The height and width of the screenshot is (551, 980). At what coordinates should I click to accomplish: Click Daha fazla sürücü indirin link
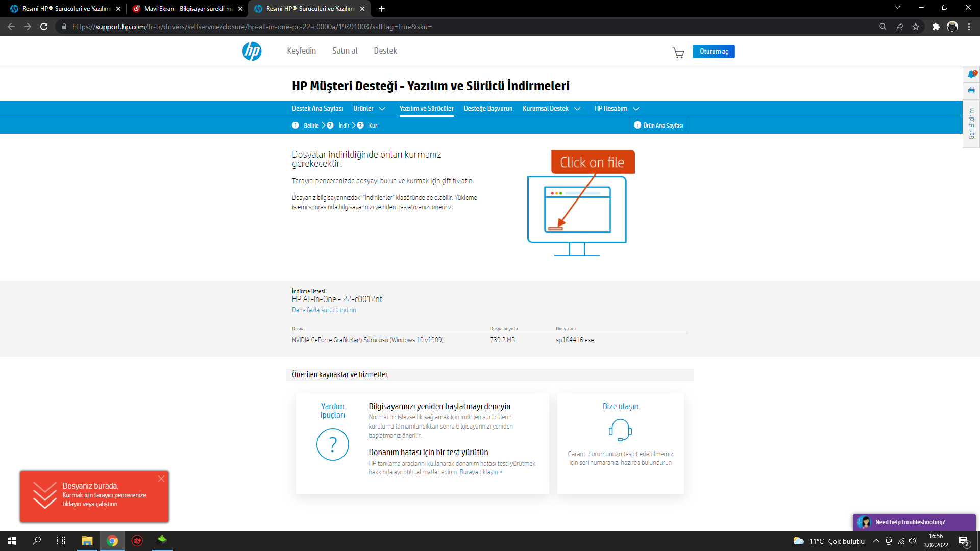[324, 310]
